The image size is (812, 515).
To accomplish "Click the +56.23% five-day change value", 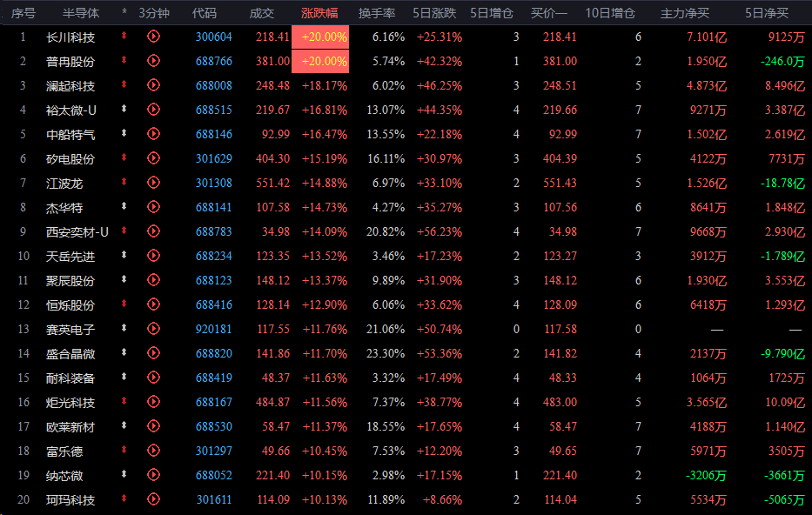I will [x=440, y=231].
